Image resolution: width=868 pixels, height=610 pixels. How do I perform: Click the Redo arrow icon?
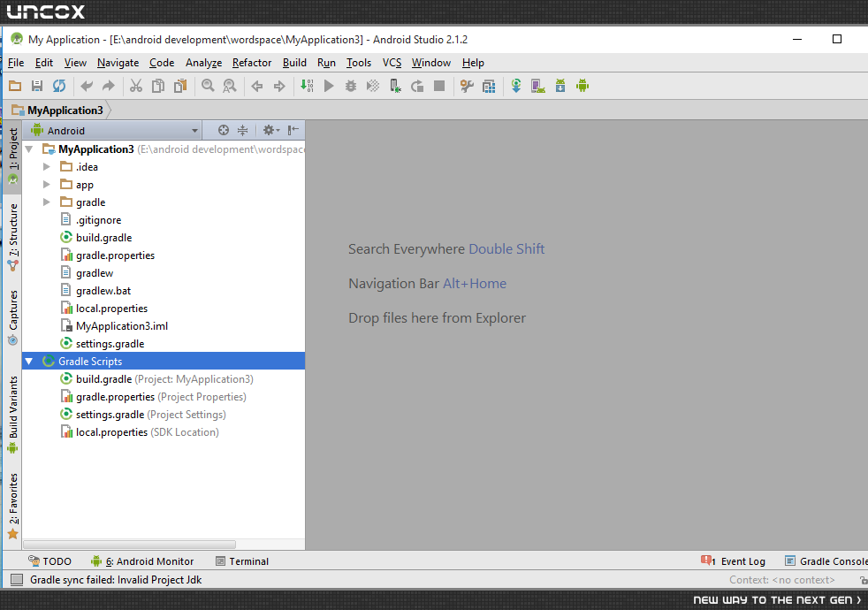109,86
